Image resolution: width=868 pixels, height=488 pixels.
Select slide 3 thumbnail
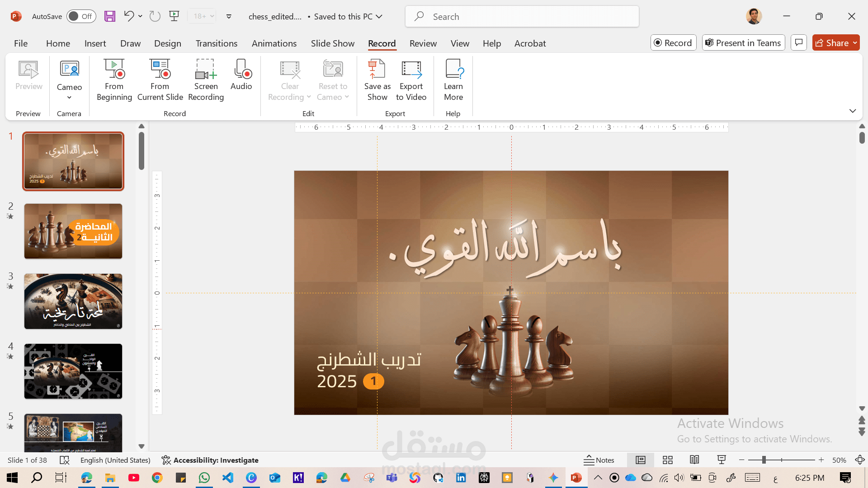tap(73, 301)
